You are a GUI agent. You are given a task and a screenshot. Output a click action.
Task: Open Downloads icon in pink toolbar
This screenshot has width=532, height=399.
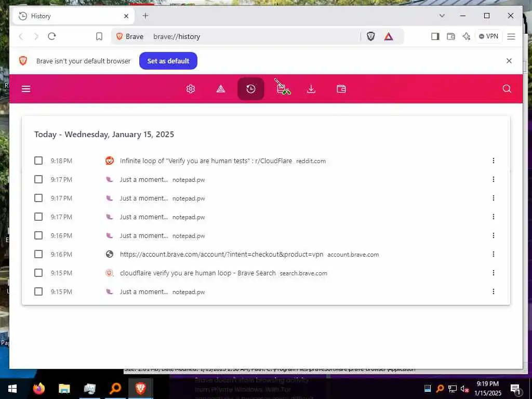[311, 89]
